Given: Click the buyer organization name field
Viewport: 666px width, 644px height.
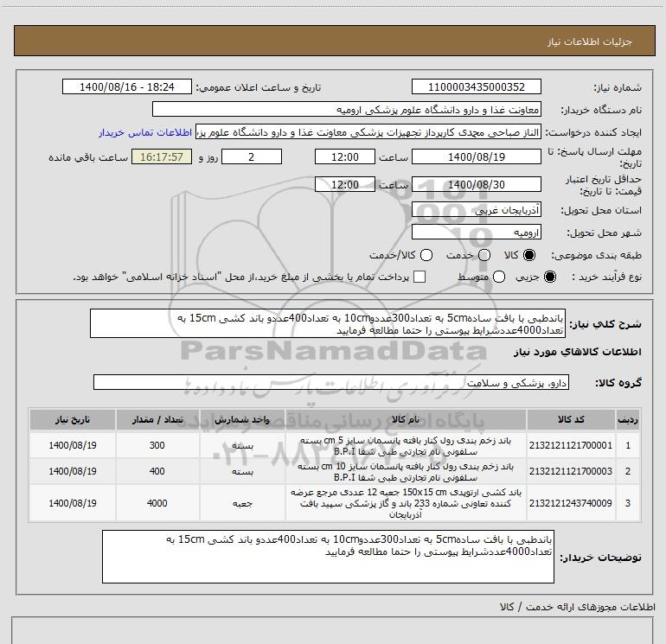Looking at the screenshot, I should 347,110.
